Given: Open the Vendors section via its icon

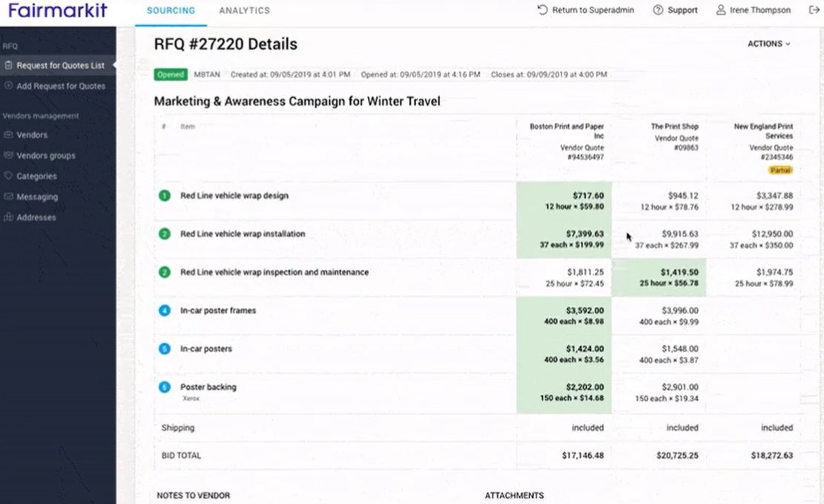Looking at the screenshot, I should (10, 135).
